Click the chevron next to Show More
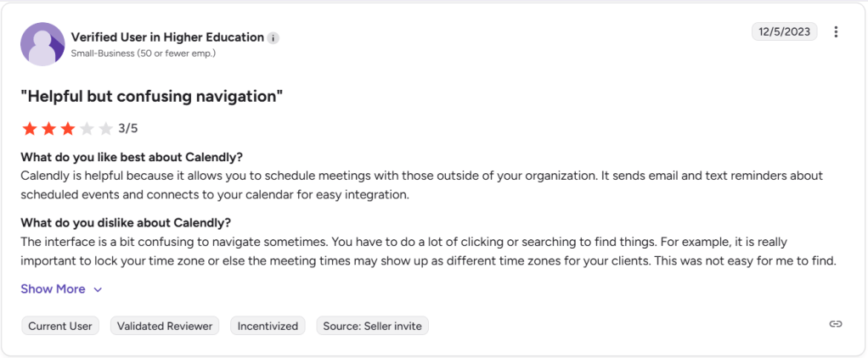The height and width of the screenshot is (358, 868). (98, 290)
